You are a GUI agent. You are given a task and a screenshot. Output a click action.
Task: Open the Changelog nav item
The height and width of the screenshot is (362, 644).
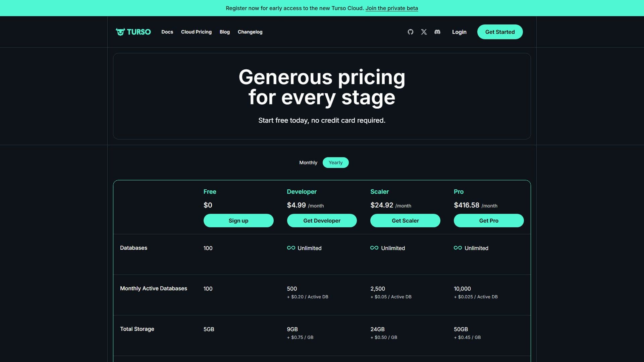click(250, 32)
